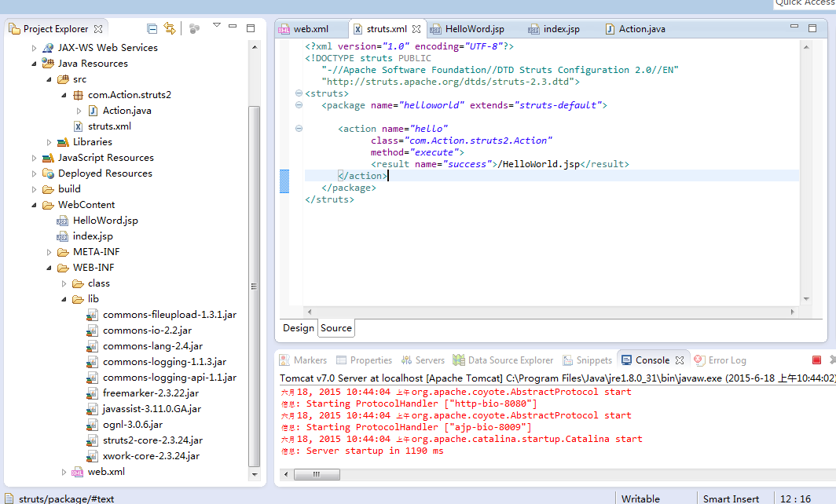The height and width of the screenshot is (504, 836).
Task: Terminate server with red stop icon
Action: pos(816,360)
